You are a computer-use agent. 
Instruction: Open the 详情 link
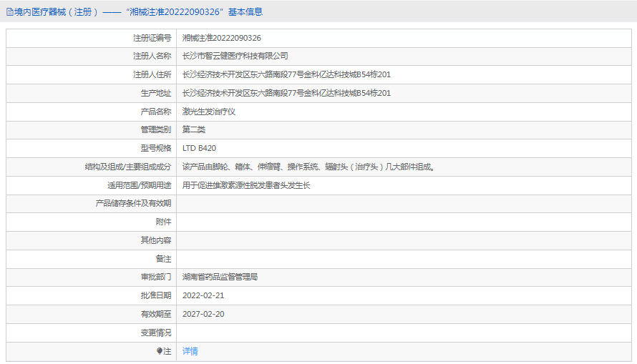tap(190, 351)
